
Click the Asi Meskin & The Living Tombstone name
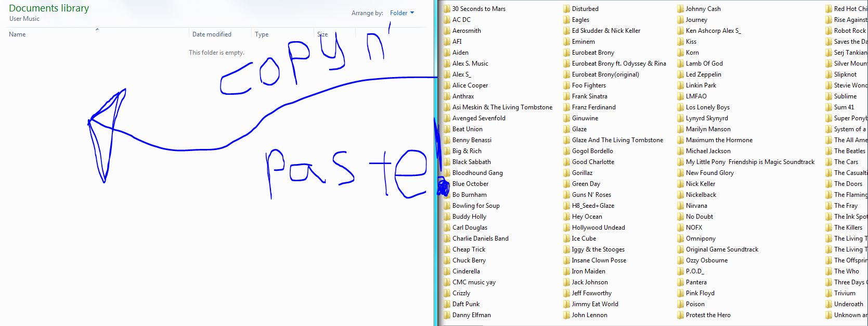502,107
